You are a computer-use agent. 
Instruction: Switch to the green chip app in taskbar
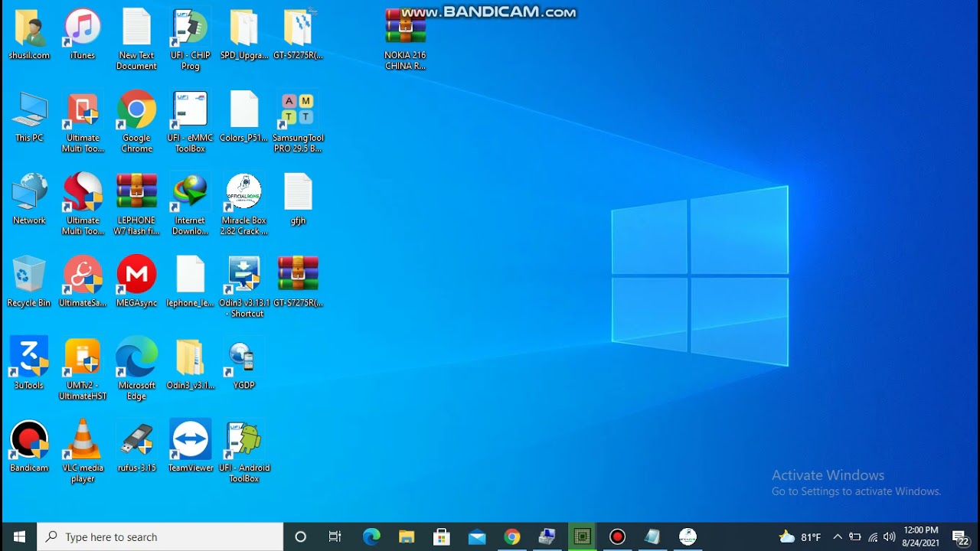tap(583, 536)
